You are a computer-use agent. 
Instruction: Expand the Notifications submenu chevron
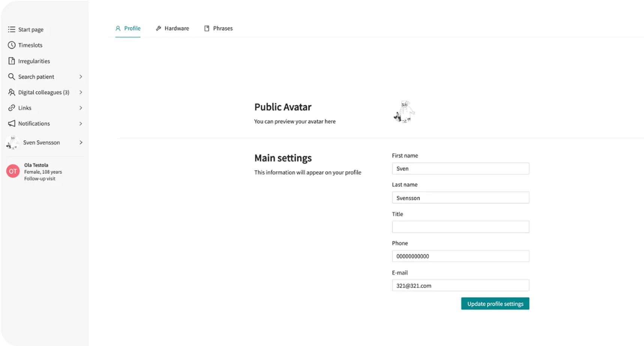[81, 123]
